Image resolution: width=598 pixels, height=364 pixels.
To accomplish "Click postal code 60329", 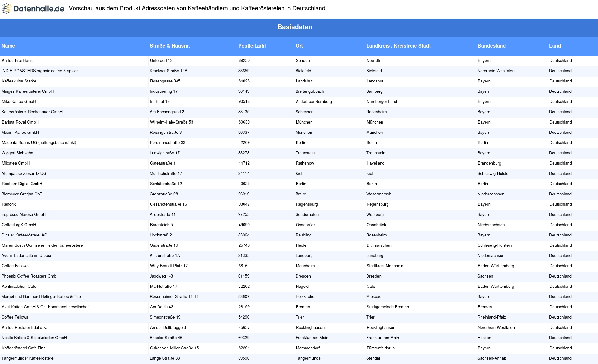I will tap(244, 338).
